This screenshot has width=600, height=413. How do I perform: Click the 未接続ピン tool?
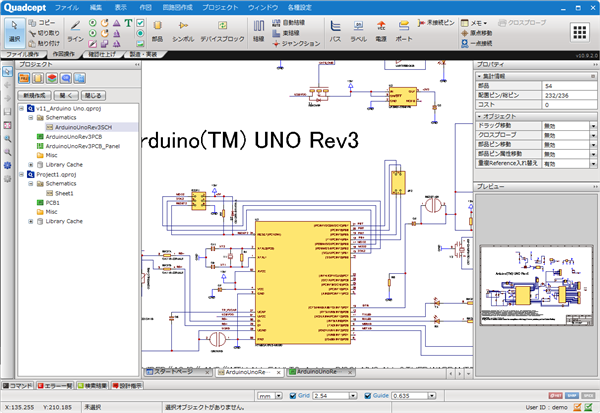[x=436, y=23]
